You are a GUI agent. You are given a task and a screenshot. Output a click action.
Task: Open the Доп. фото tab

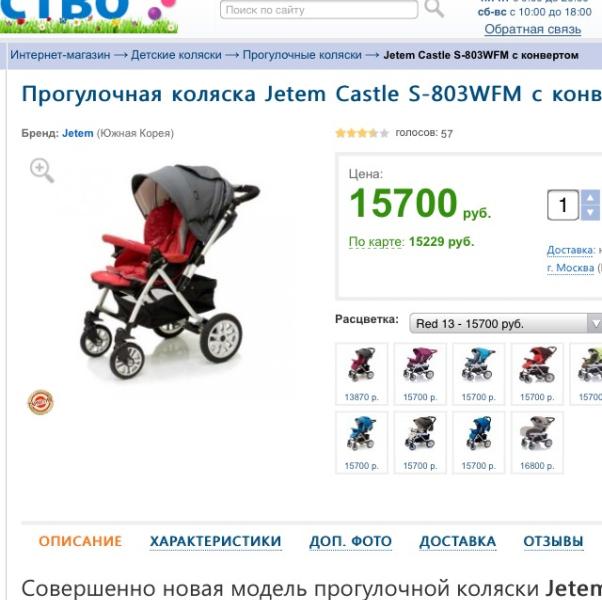pos(351,541)
